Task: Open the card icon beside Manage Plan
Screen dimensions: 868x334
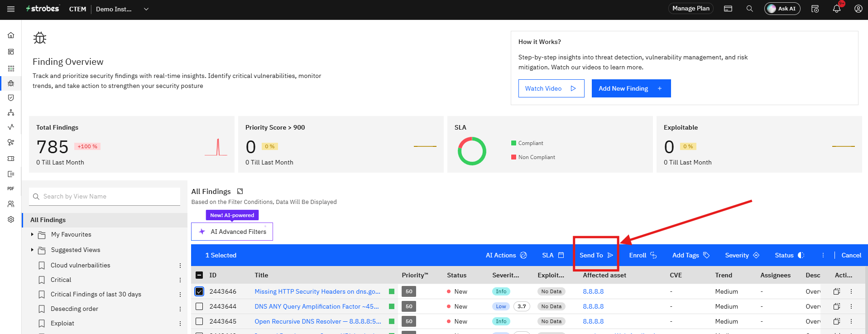Action: [x=728, y=9]
